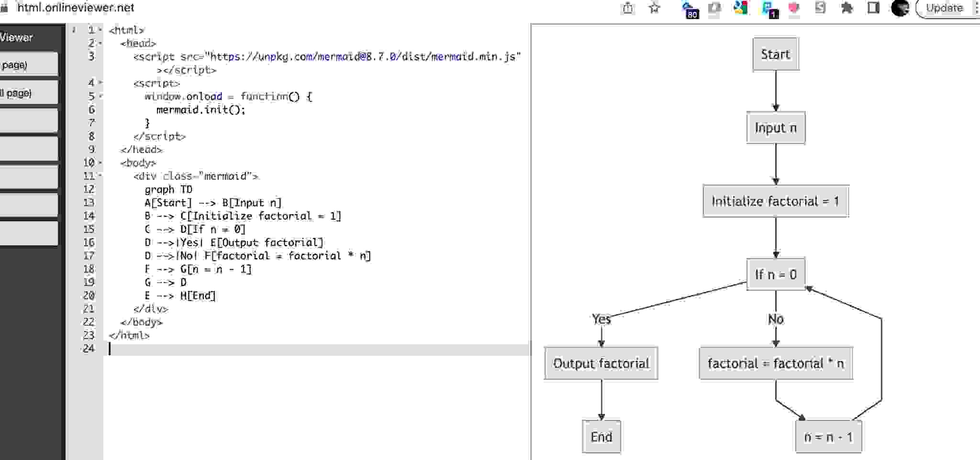Open the extension with the 80 badge
This screenshot has width=980, height=460.
pyautogui.click(x=690, y=9)
